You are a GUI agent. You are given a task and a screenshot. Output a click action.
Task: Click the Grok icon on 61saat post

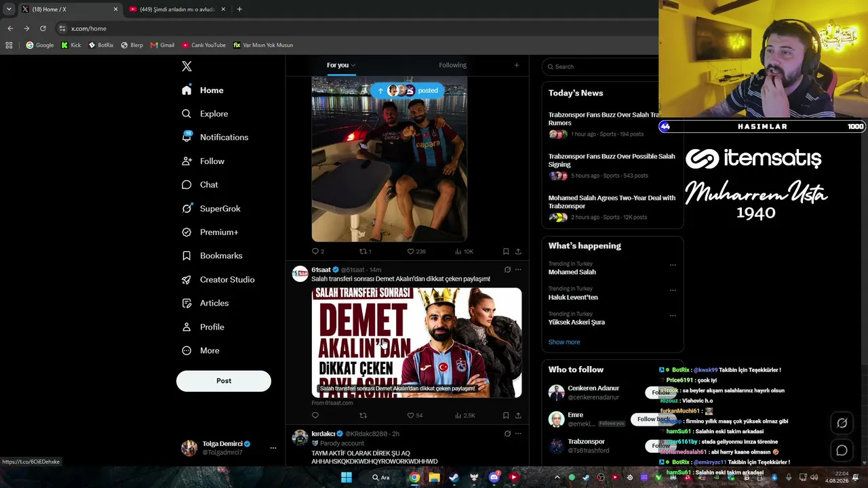507,270
